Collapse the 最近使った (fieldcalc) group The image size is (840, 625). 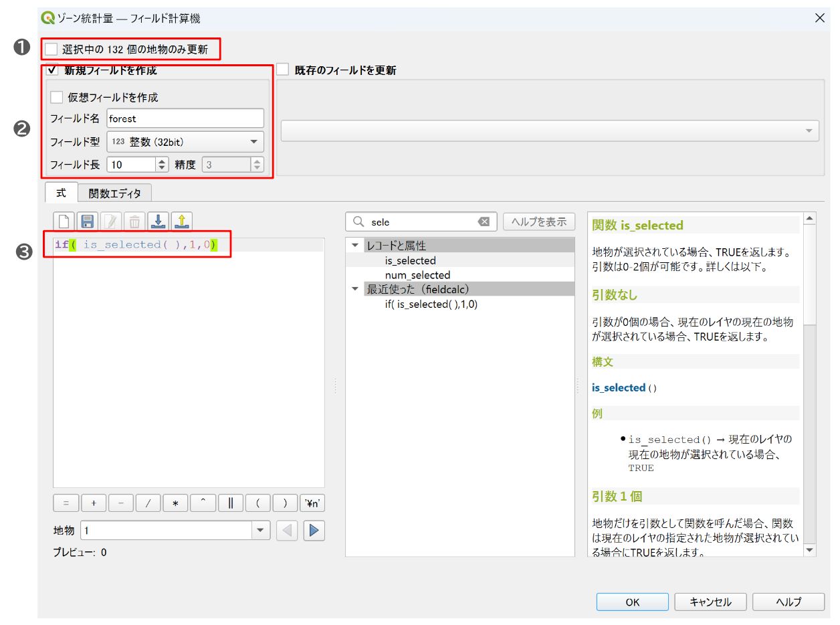click(x=355, y=290)
